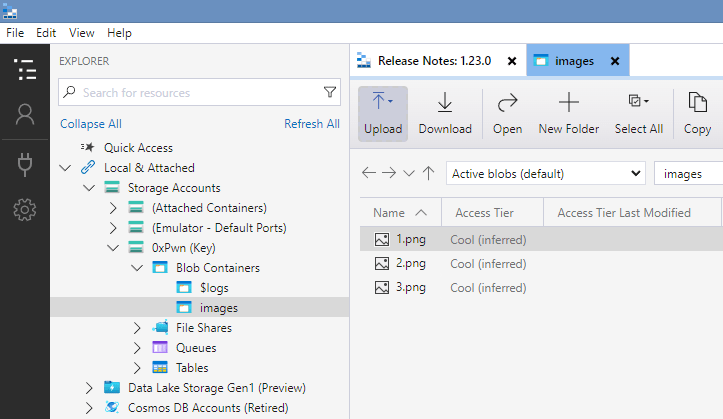
Task: Select the 2.png blob row
Action: pyautogui.click(x=411, y=263)
